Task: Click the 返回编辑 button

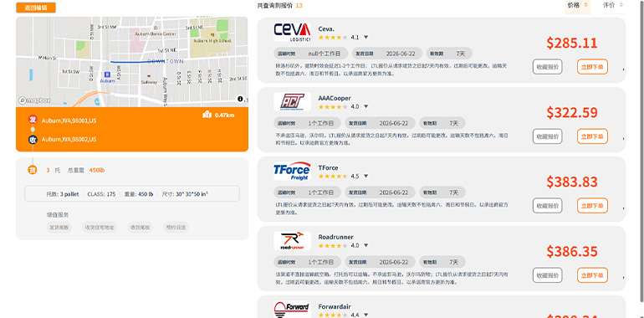Action: point(36,8)
